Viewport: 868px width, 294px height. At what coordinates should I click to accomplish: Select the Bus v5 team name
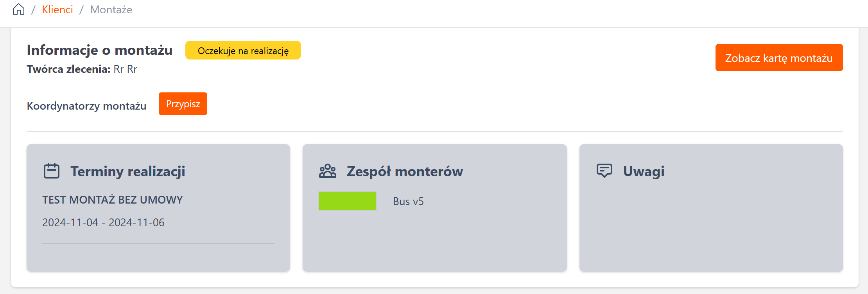pos(408,201)
